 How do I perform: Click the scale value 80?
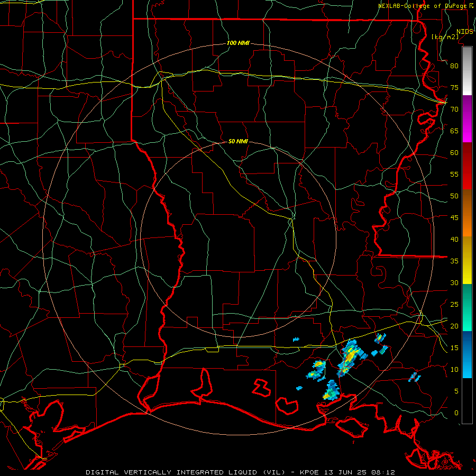point(454,66)
